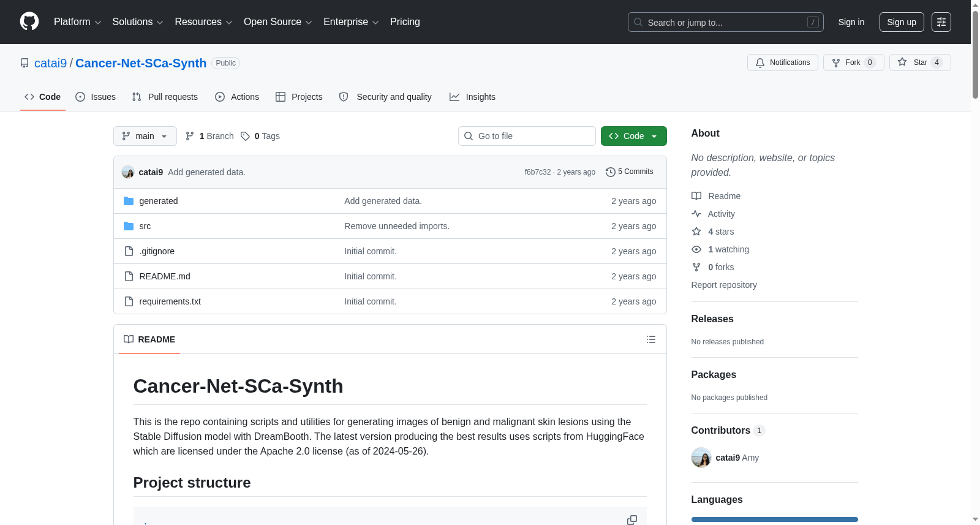Click the Go to file field
The width and height of the screenshot is (980, 525).
click(x=527, y=136)
